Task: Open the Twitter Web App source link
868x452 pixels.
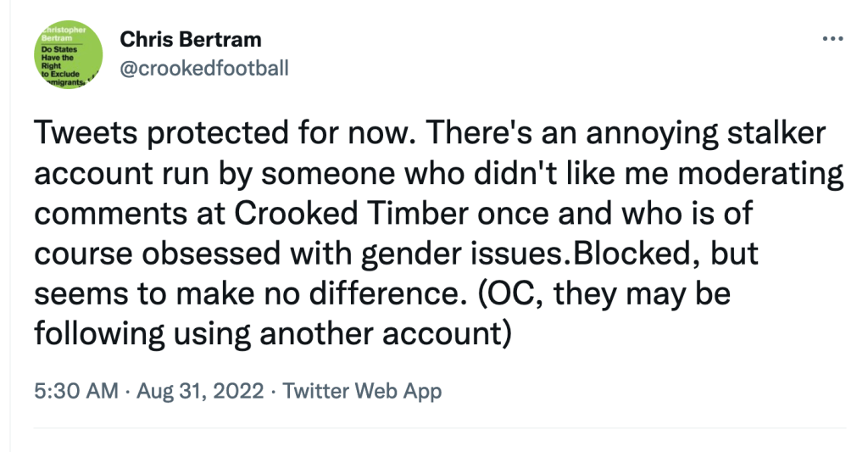Action: [x=362, y=391]
